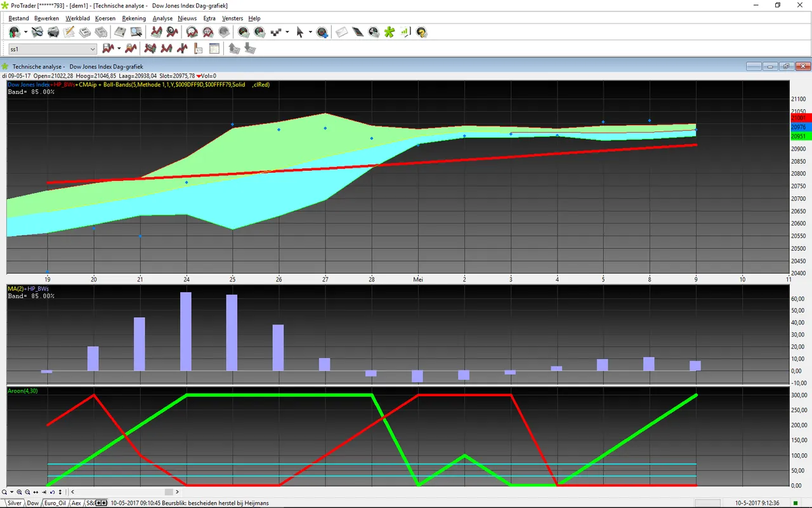Click the MA(2)+HP_BWs indicator label

point(28,289)
